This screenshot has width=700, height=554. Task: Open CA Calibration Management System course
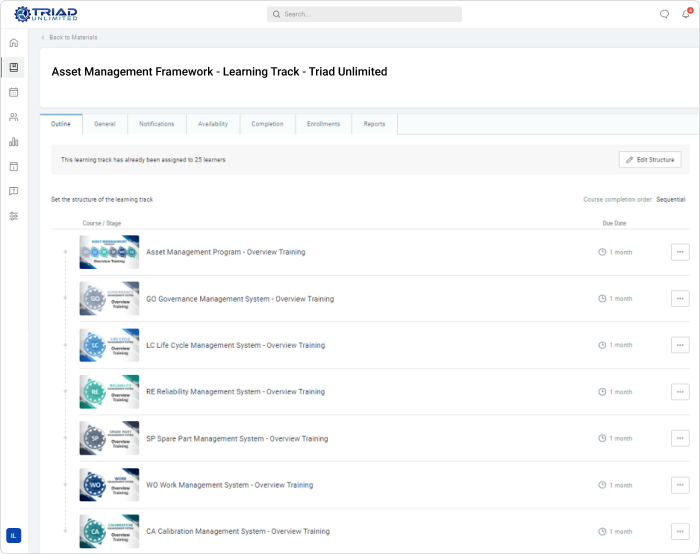tap(238, 532)
